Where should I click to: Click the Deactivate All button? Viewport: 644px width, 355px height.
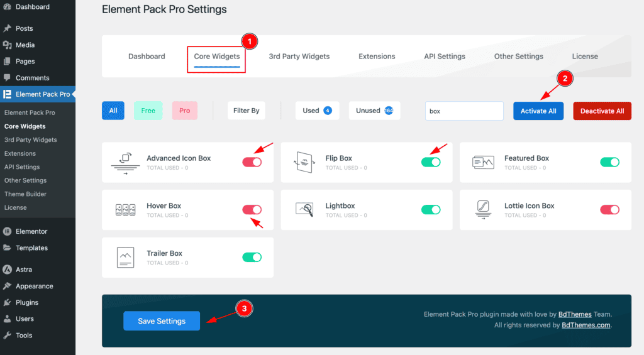(x=602, y=111)
